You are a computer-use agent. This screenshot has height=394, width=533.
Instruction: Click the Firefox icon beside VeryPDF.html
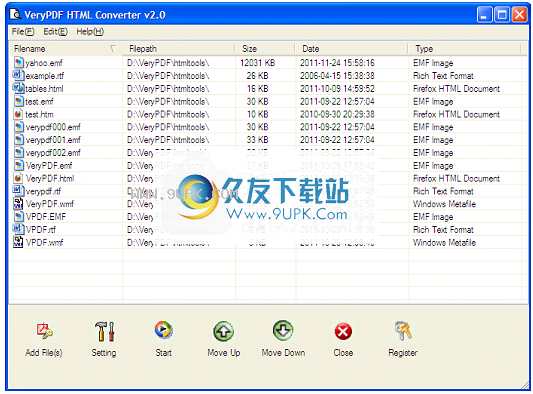[x=18, y=178]
